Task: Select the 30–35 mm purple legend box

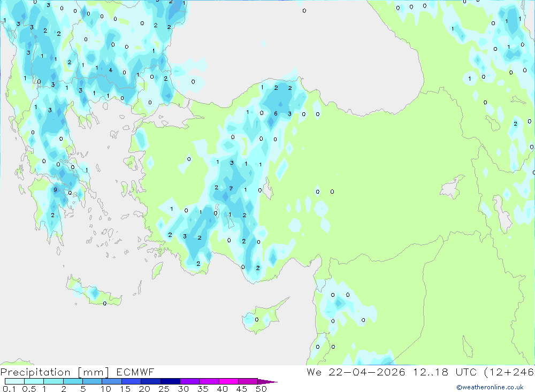Action: (x=190, y=381)
